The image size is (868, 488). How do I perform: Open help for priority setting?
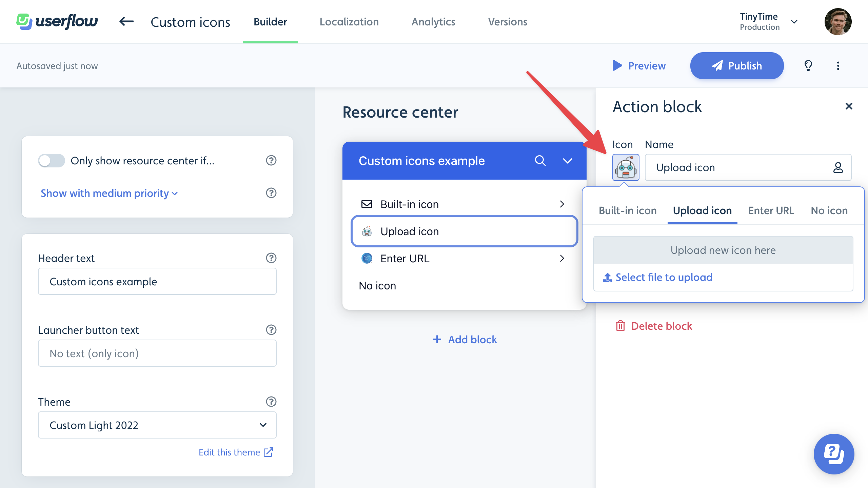point(271,193)
